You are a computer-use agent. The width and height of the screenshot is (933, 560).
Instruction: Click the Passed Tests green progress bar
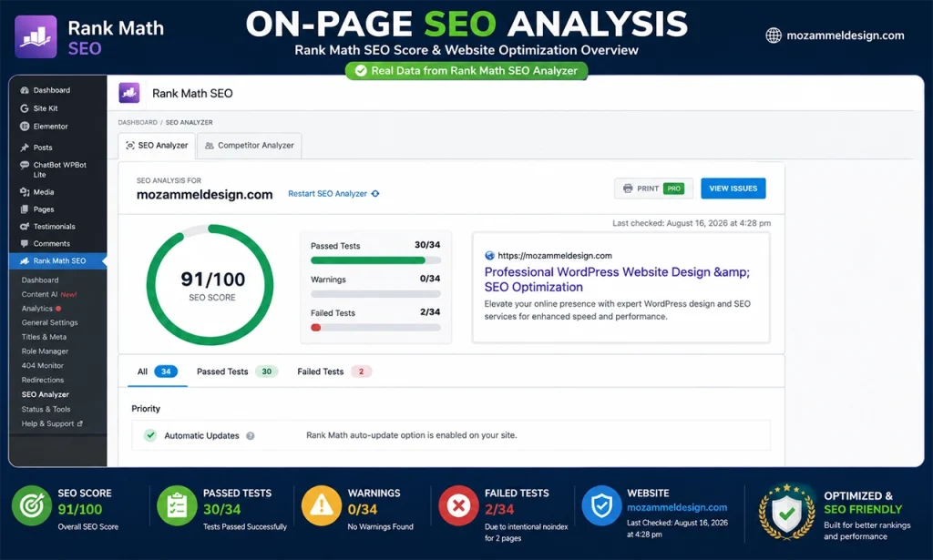coord(375,260)
